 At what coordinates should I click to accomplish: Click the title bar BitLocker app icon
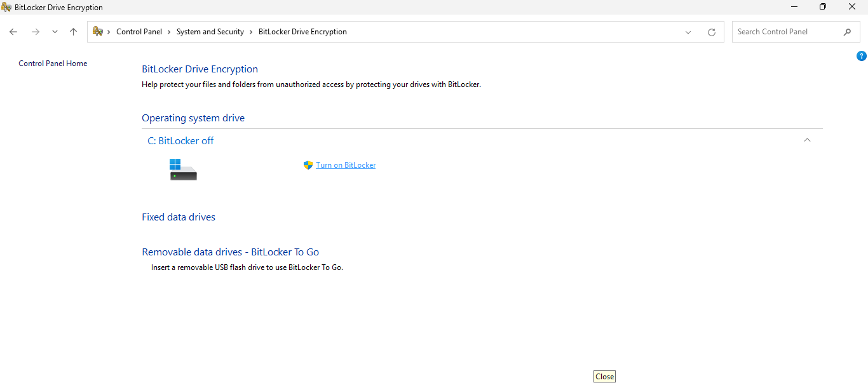6,7
